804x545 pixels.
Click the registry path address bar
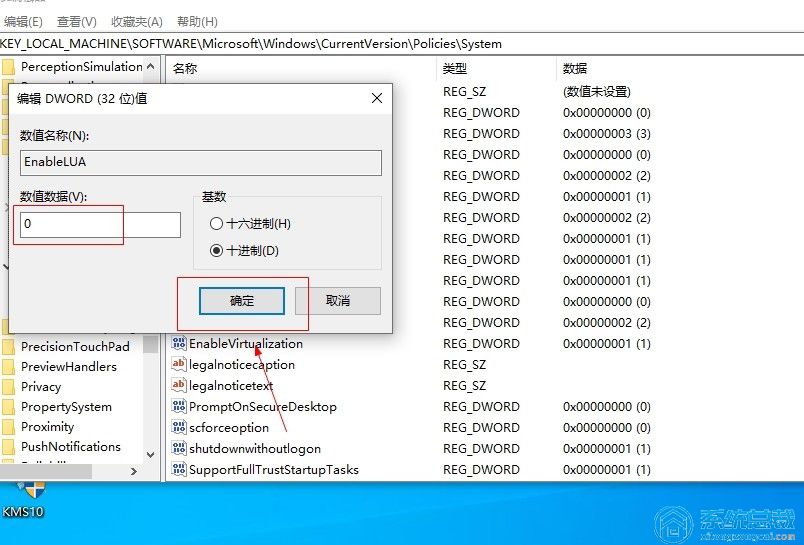point(402,44)
